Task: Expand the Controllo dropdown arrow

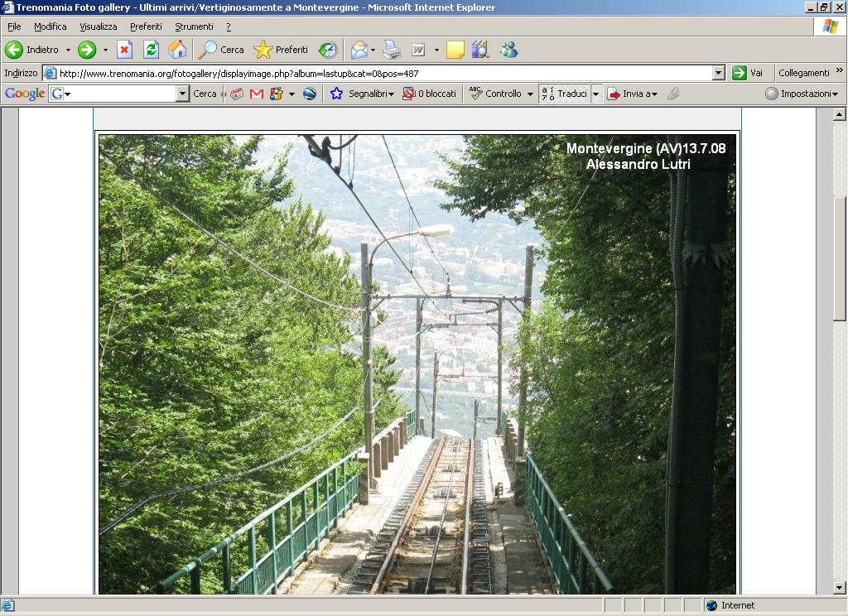Action: coord(531,94)
